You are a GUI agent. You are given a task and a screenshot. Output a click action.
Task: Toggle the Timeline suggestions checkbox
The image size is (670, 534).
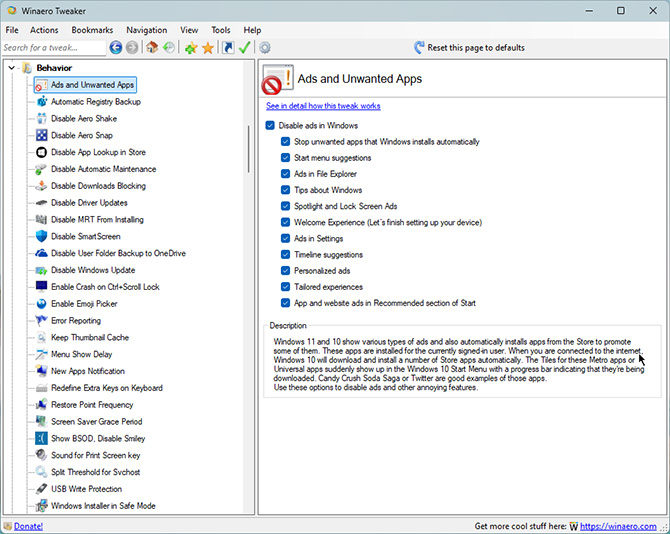285,255
